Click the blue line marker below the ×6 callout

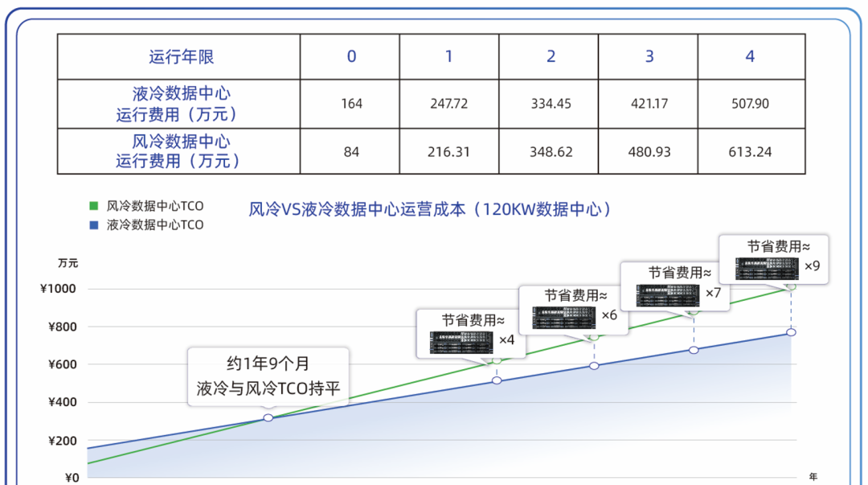[594, 366]
